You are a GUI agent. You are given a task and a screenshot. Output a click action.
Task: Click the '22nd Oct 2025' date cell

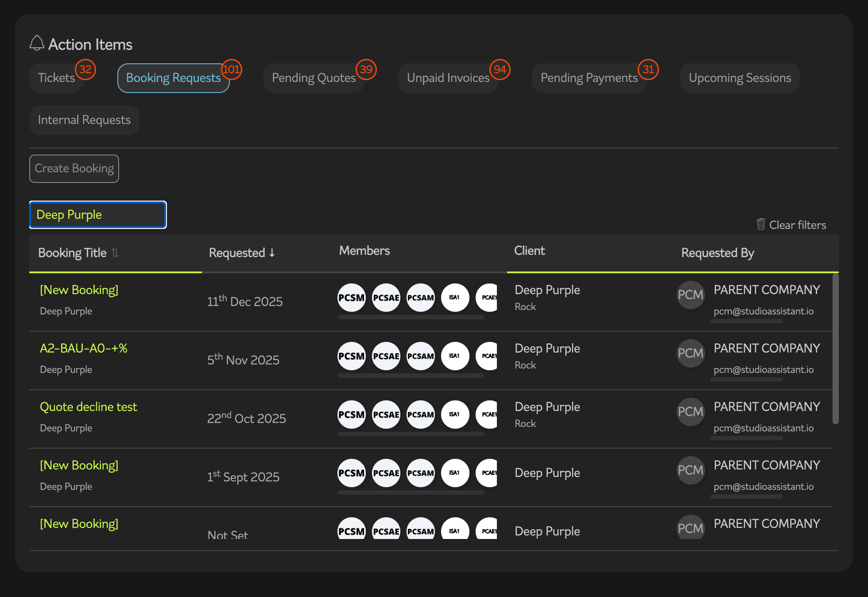[247, 418]
